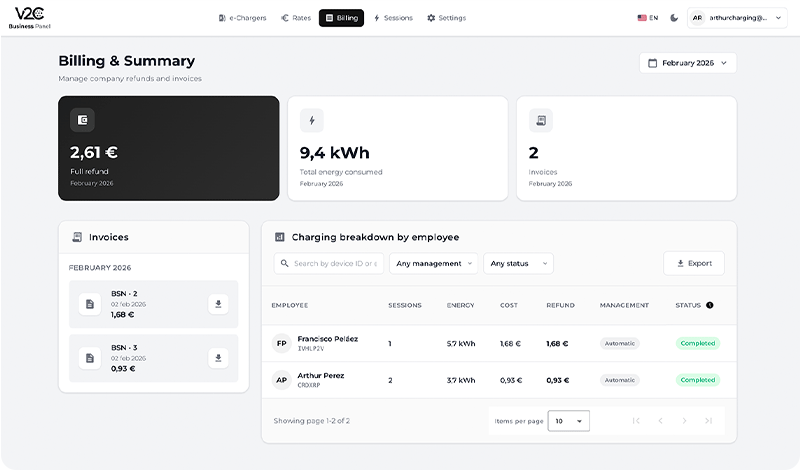This screenshot has height=470, width=800.
Task: Jump to the last page arrow
Action: (x=709, y=421)
